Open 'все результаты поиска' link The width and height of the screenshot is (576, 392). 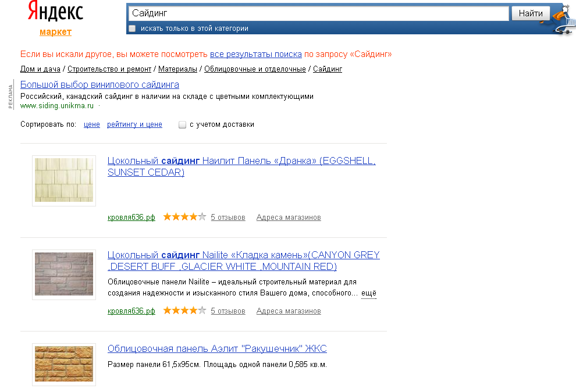[255, 54]
